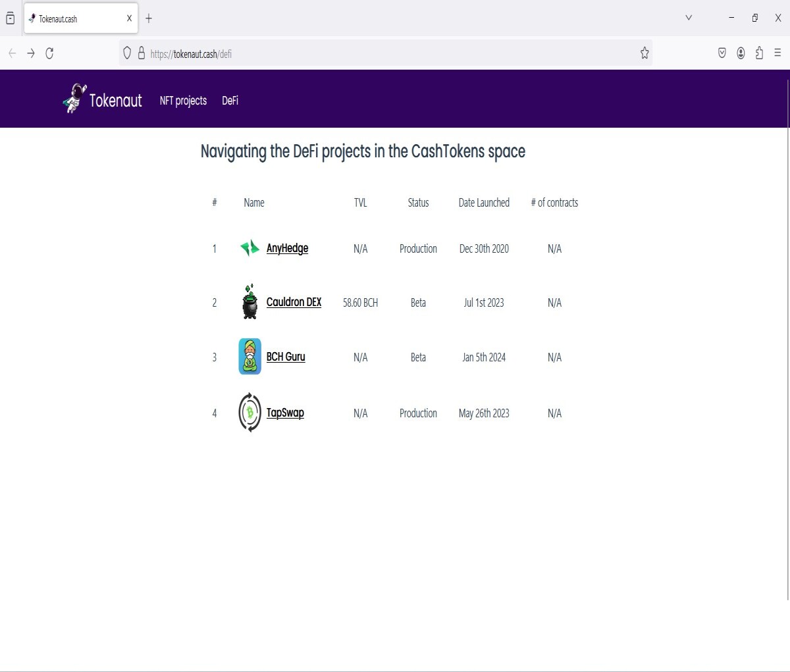The width and height of the screenshot is (790, 672).
Task: Click the TapSwap circular arrows icon
Action: (250, 413)
